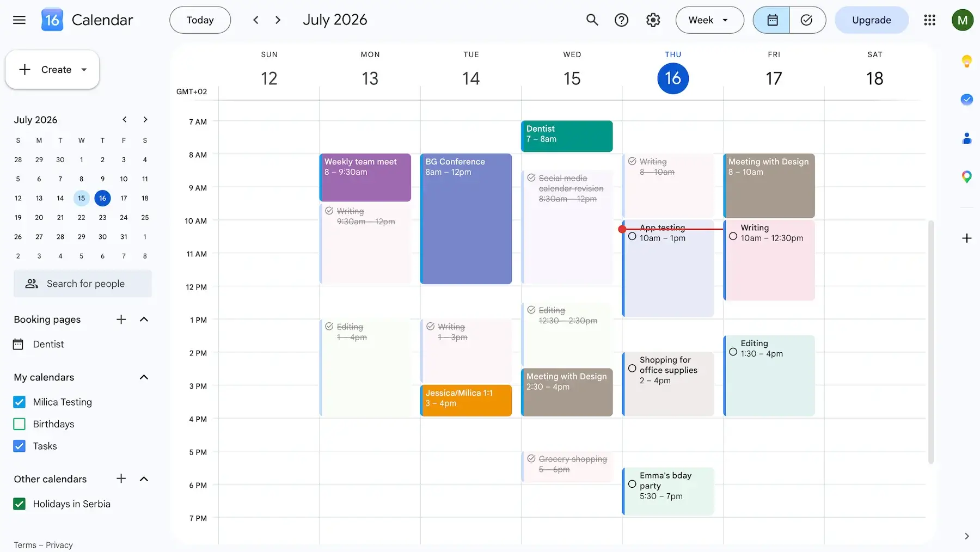Open the account avatar M
Viewport: 980px width, 552px height.
click(x=962, y=20)
